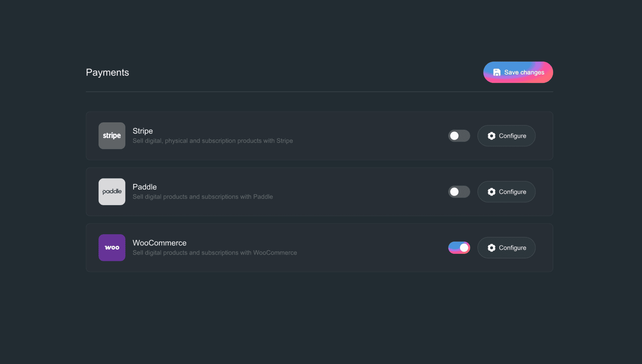Turn on the Paddle payment toggle
This screenshot has height=364, width=642.
(x=459, y=192)
